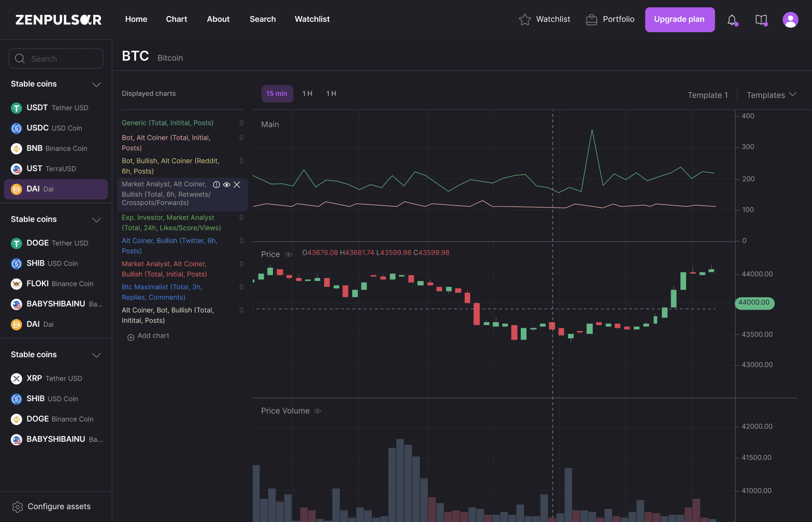Open the Templates dropdown
812x522 pixels.
click(771, 95)
